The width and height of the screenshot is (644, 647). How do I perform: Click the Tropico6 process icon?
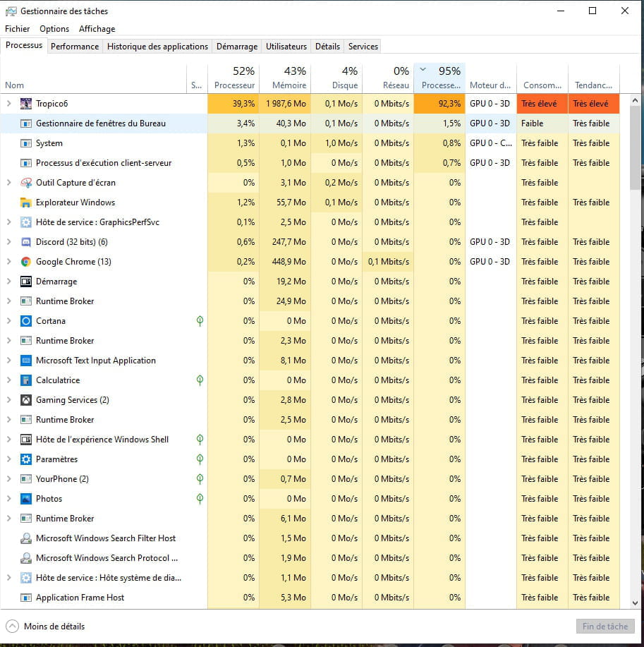[x=26, y=104]
